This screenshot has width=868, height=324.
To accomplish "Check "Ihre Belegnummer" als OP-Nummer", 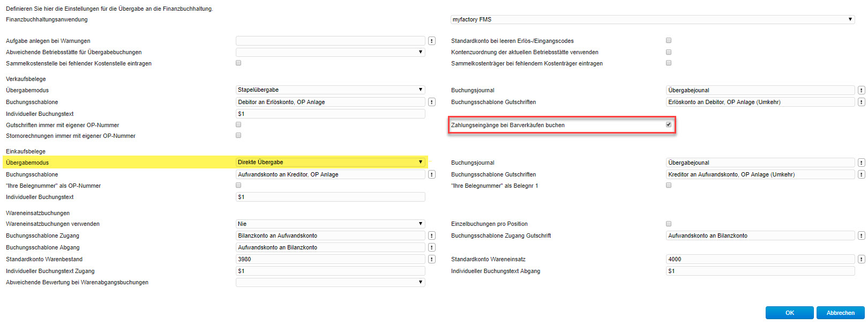I will point(238,185).
